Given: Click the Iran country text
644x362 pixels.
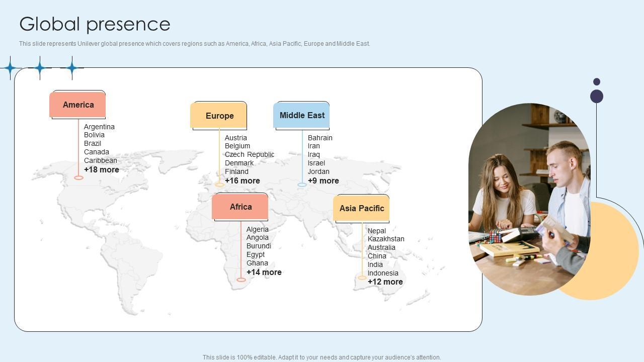Looking at the screenshot, I should coord(314,146).
